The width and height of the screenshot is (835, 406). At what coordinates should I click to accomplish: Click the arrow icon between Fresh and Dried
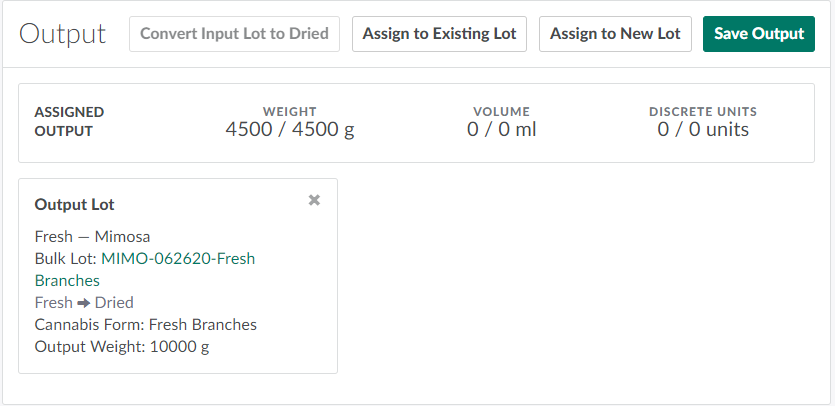pos(84,303)
